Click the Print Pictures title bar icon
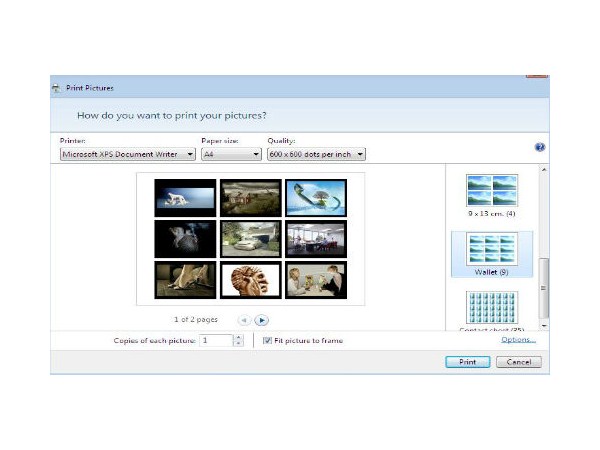This screenshot has height=450, width=600. (x=56, y=88)
